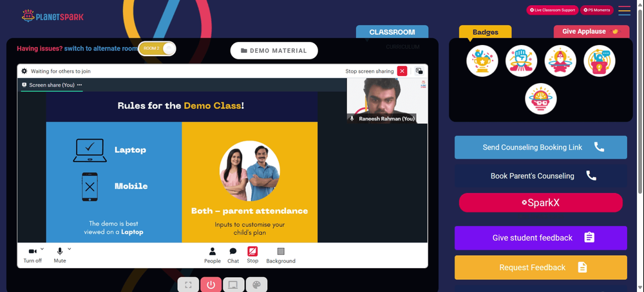644x292 pixels.
Task: Open call settings gear icon
Action: pos(24,71)
